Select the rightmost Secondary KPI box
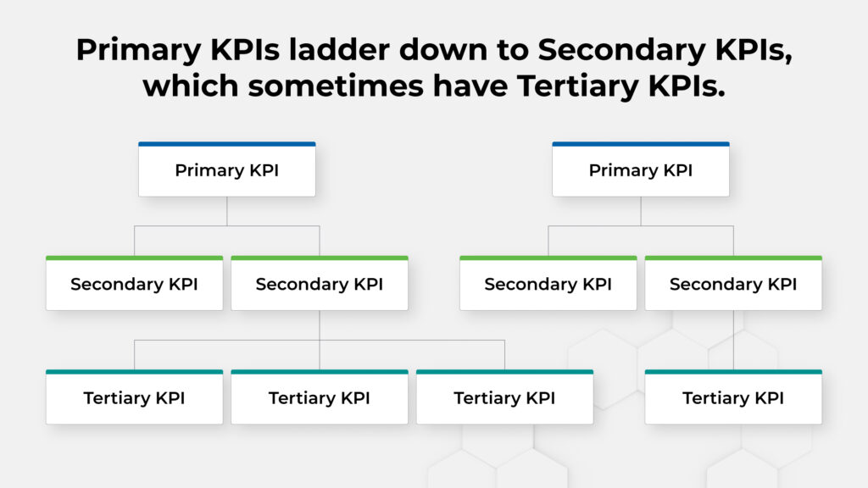868x488 pixels. coord(733,283)
